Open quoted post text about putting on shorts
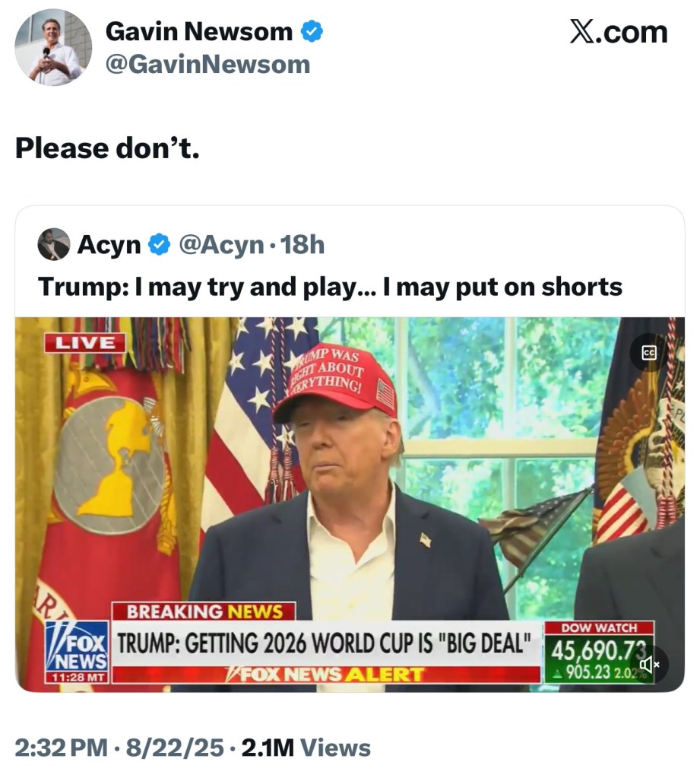The height and width of the screenshot is (778, 700). [330, 287]
